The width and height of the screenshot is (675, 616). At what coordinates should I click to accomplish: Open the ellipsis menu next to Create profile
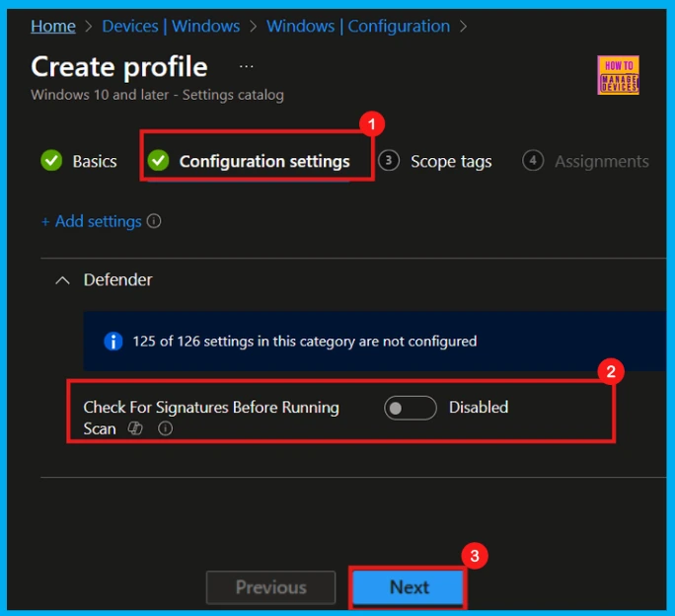pos(247,67)
